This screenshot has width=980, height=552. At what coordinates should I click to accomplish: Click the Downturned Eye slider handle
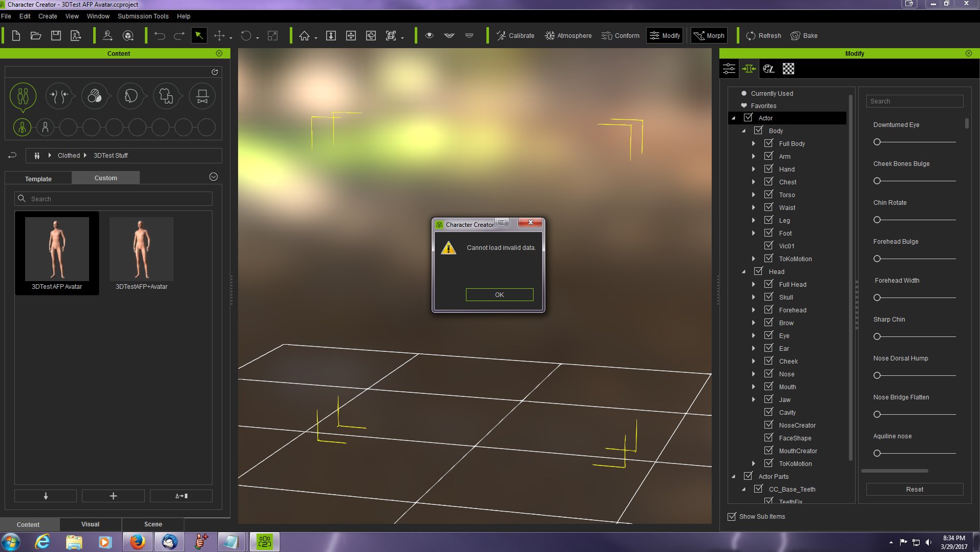coord(877,142)
